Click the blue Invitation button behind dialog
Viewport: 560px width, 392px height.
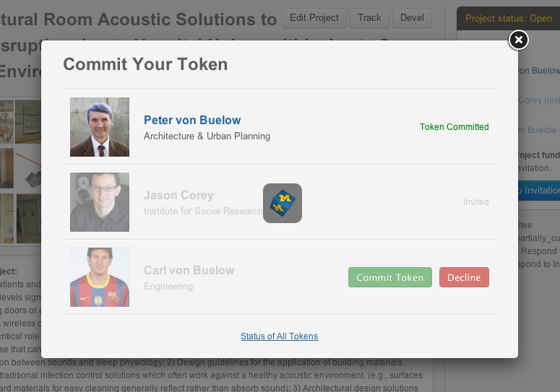click(x=539, y=191)
